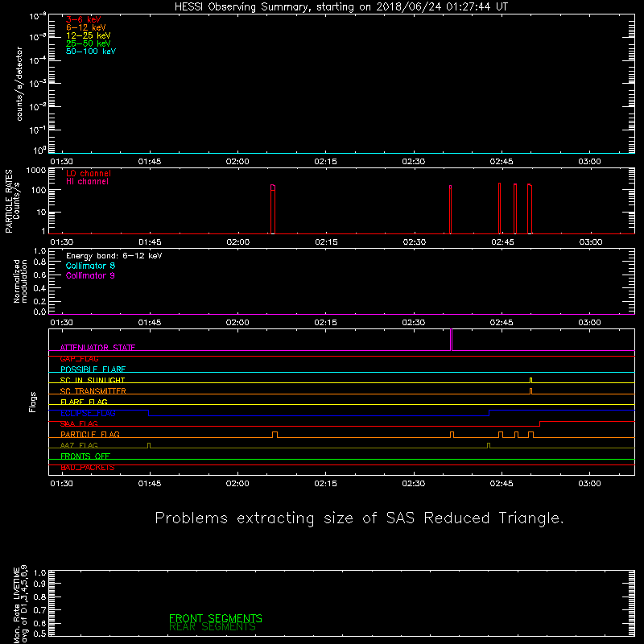The height and width of the screenshot is (644, 644).
Task: Click the first particle rate spike after 02:00
Action: click(273, 209)
